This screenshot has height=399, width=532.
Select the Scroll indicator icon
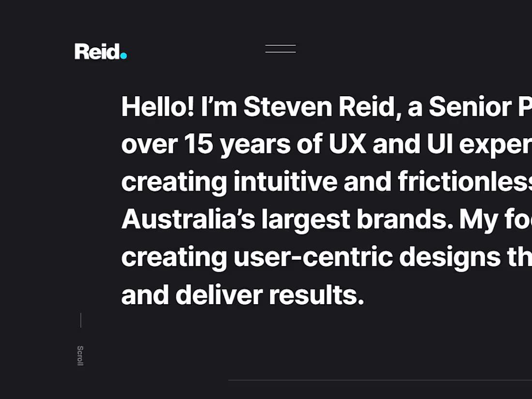point(80,355)
